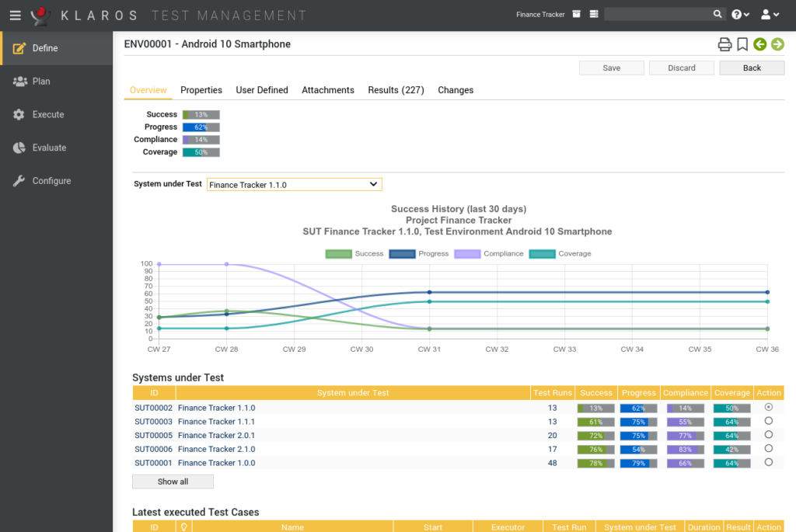Toggle Success series in chart legend

point(354,254)
